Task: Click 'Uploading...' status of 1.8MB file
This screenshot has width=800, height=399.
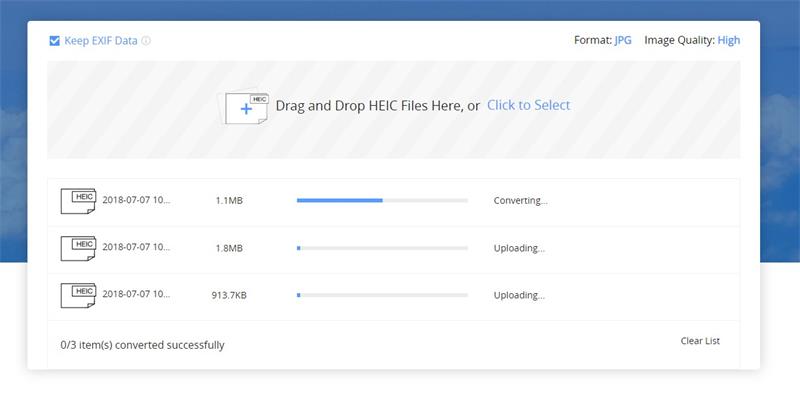Action: (x=519, y=248)
